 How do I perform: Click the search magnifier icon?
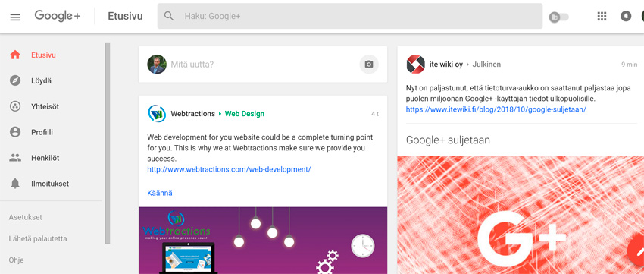[x=169, y=16]
